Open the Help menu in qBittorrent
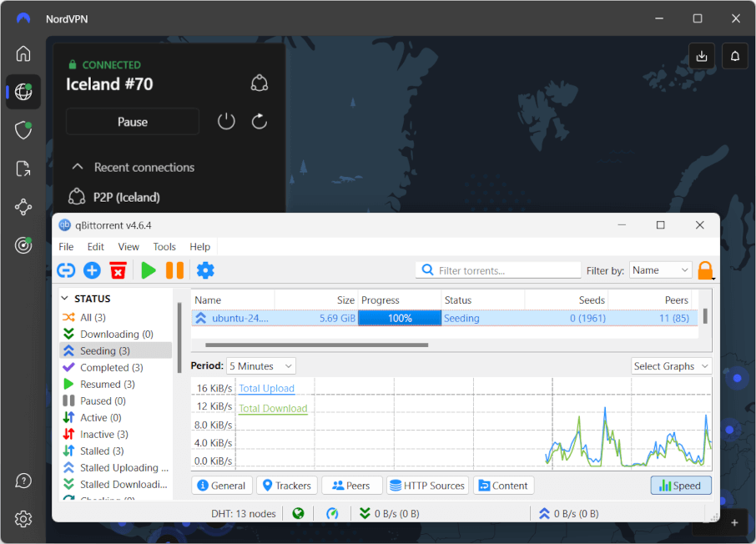This screenshot has width=756, height=544. click(x=199, y=247)
